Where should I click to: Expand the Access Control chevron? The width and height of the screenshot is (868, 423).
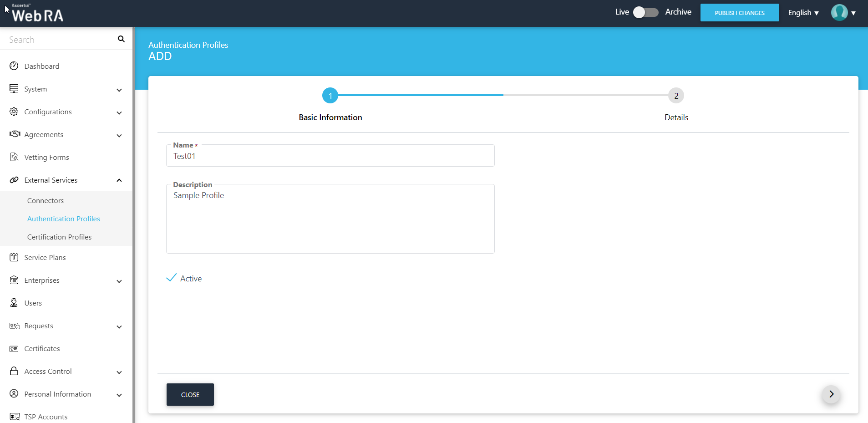click(119, 372)
